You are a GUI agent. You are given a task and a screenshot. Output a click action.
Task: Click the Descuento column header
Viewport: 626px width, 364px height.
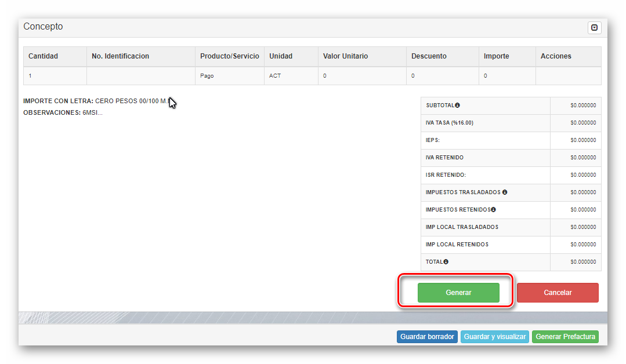tap(443, 56)
